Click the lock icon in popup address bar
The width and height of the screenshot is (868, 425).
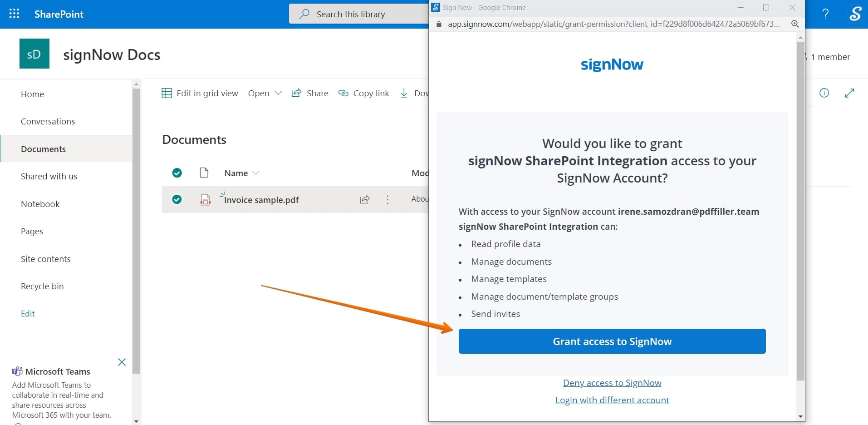439,24
